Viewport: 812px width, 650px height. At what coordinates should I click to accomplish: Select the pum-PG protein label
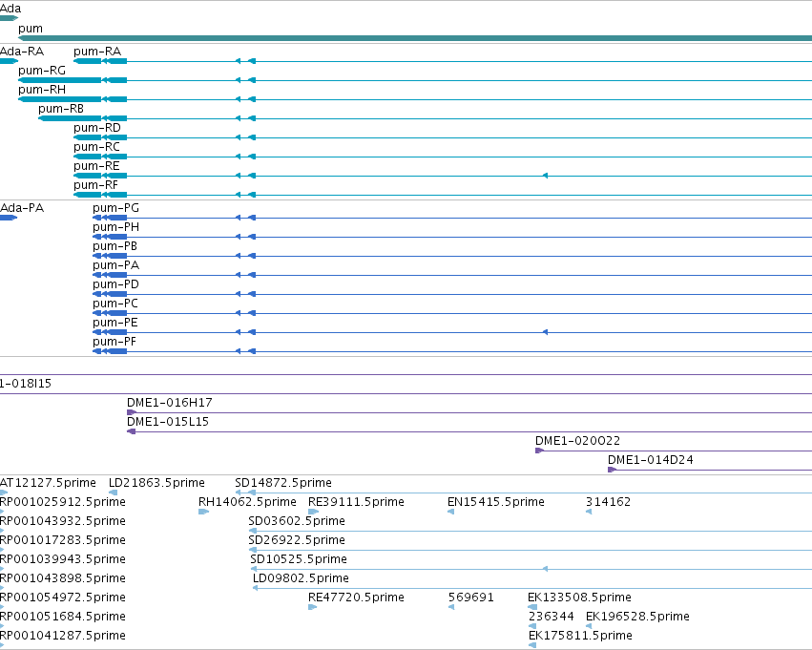tap(116, 208)
